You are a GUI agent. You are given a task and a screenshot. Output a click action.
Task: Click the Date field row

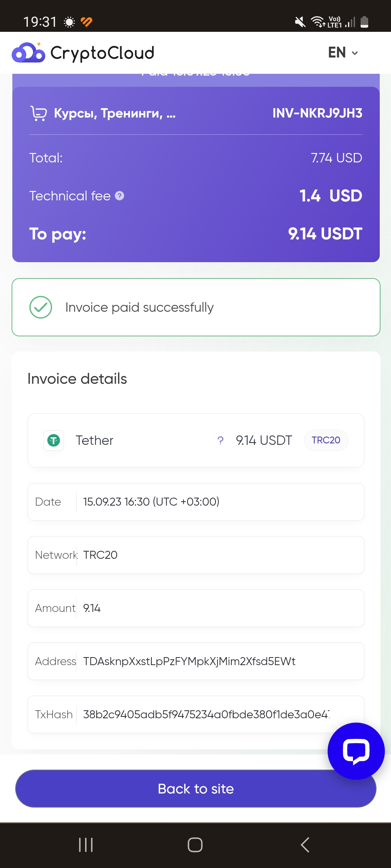[196, 502]
